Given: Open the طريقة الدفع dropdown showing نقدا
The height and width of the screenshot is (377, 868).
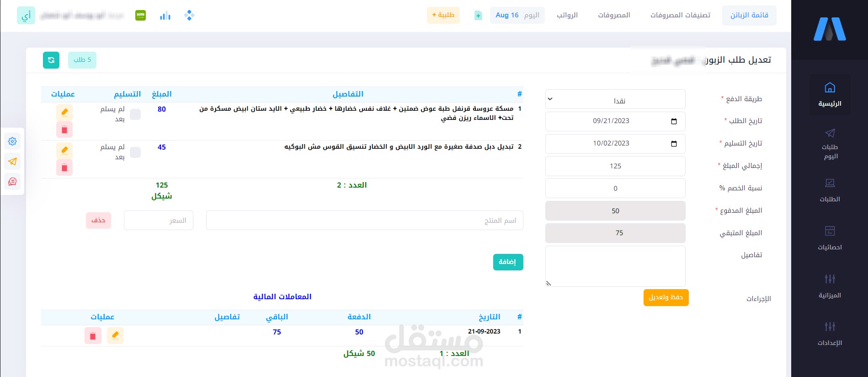Looking at the screenshot, I should click(615, 99).
